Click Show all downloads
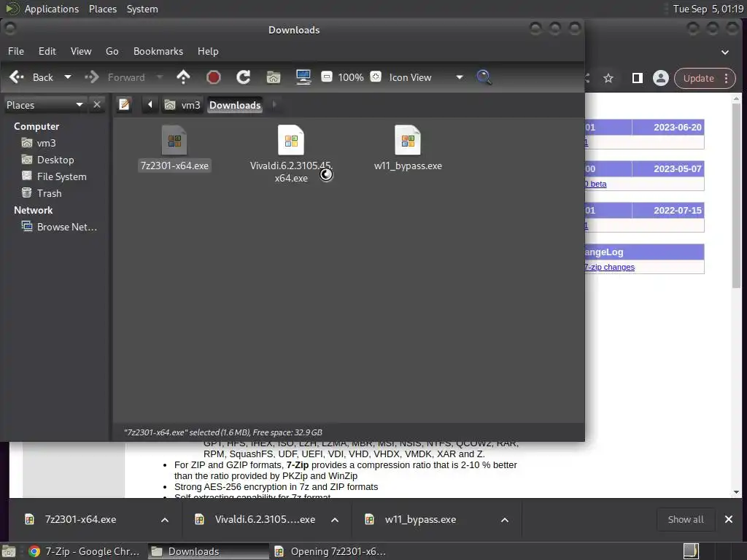Image resolution: width=747 pixels, height=560 pixels. point(686,519)
